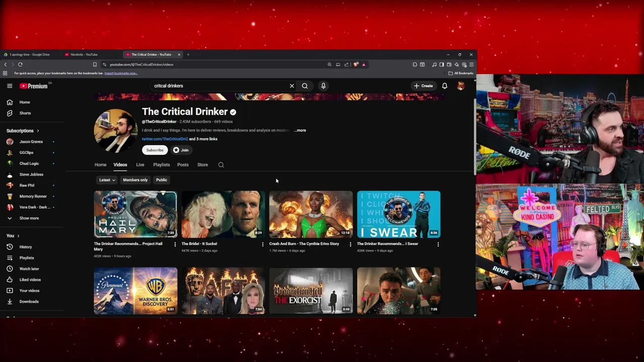Filter videos by Public
This screenshot has width=644, height=362.
pos(162,180)
